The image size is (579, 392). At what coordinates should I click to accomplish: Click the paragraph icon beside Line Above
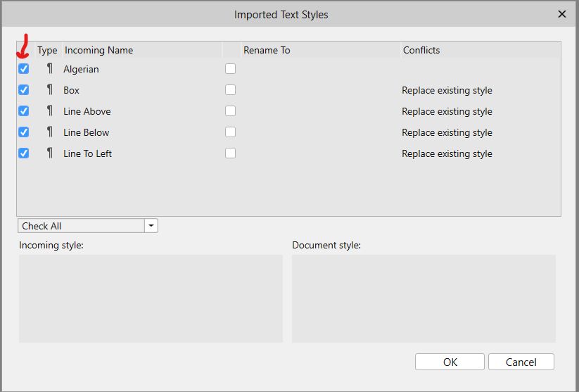coord(50,110)
